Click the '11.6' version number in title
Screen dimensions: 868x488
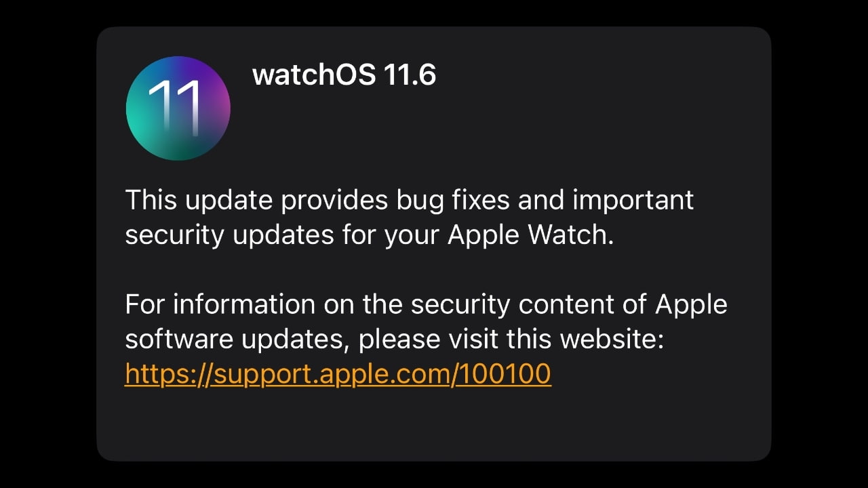pyautogui.click(x=409, y=75)
